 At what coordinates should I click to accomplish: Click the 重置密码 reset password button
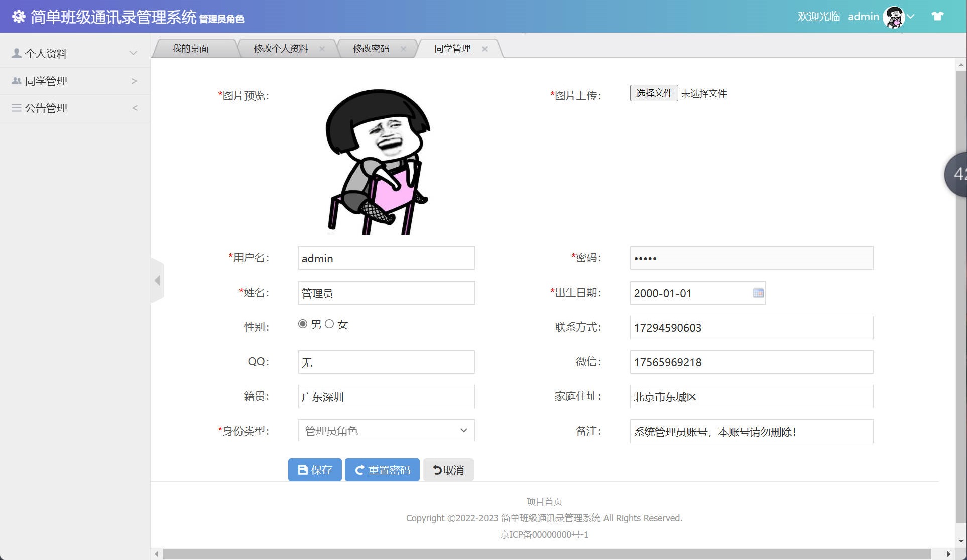[382, 469]
